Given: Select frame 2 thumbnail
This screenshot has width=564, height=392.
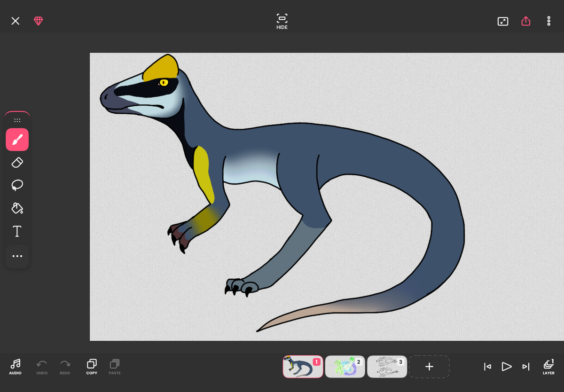Looking at the screenshot, I should point(345,367).
